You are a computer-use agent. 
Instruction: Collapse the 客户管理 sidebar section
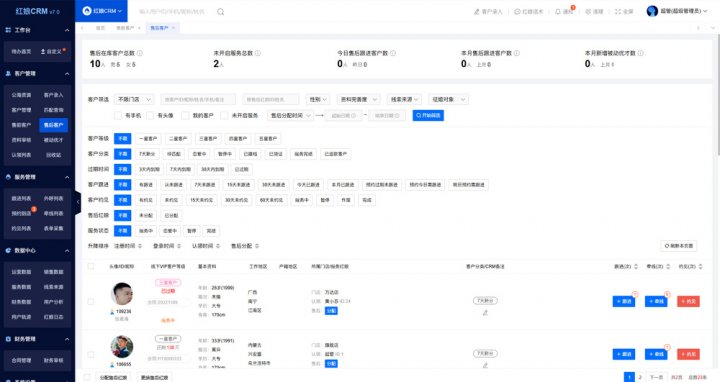67,73
